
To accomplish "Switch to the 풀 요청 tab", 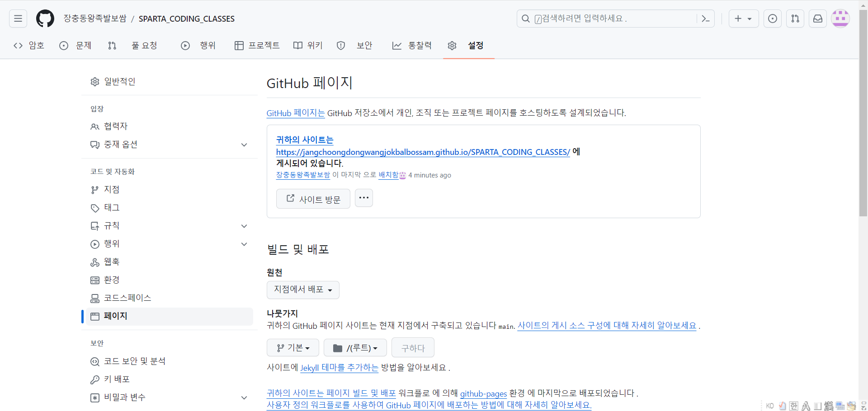I will 133,46.
